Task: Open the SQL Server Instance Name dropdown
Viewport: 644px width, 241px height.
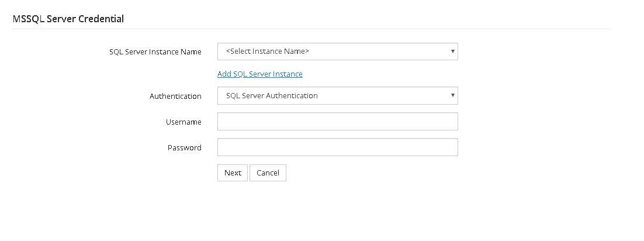Action: point(338,51)
